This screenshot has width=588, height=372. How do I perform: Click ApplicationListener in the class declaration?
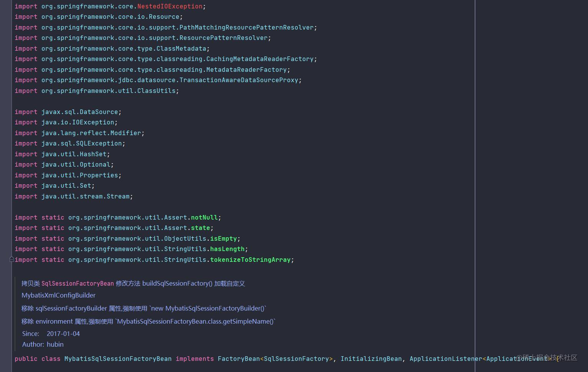[x=446, y=359]
